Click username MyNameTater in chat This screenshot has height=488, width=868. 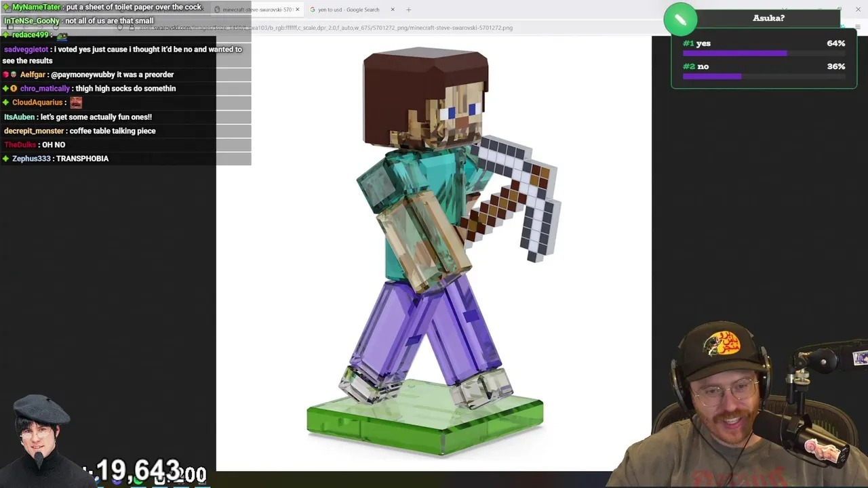pyautogui.click(x=36, y=7)
